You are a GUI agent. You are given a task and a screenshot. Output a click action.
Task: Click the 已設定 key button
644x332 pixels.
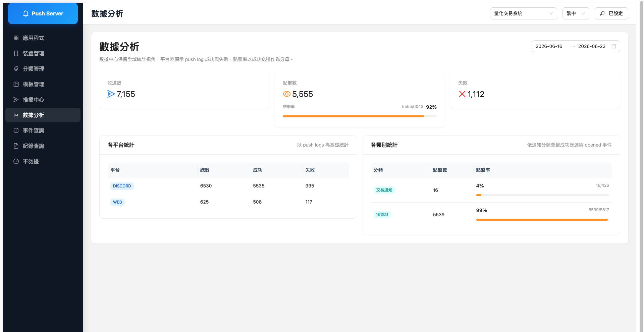(611, 13)
